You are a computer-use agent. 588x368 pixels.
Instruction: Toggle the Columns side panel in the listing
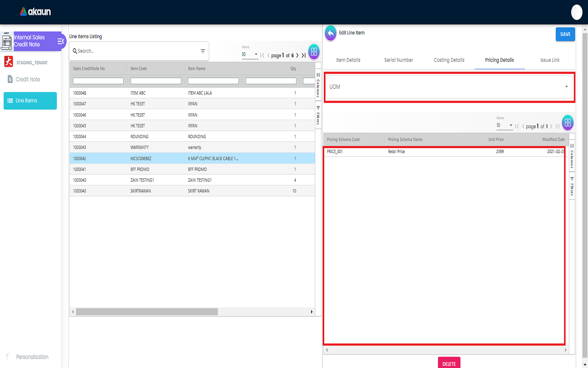coord(318,85)
